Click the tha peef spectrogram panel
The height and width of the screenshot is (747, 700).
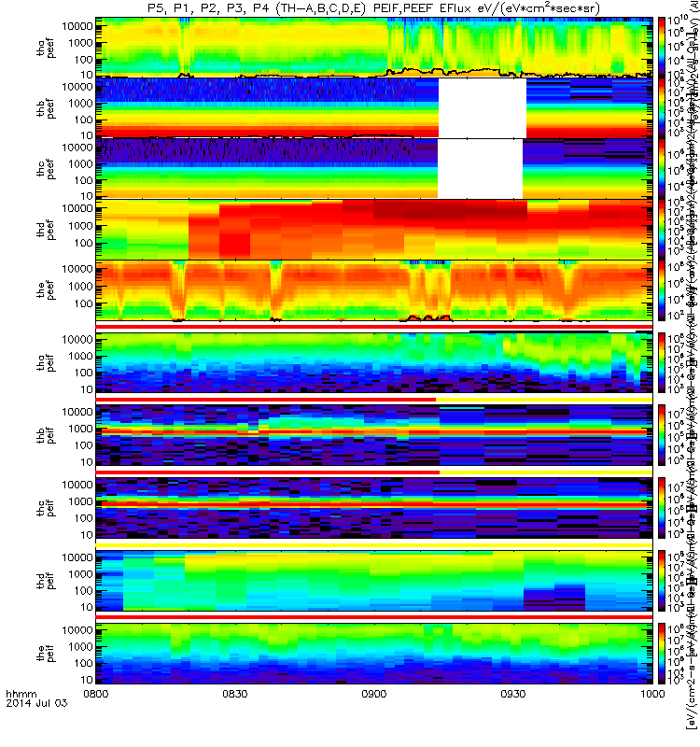[x=374, y=48]
